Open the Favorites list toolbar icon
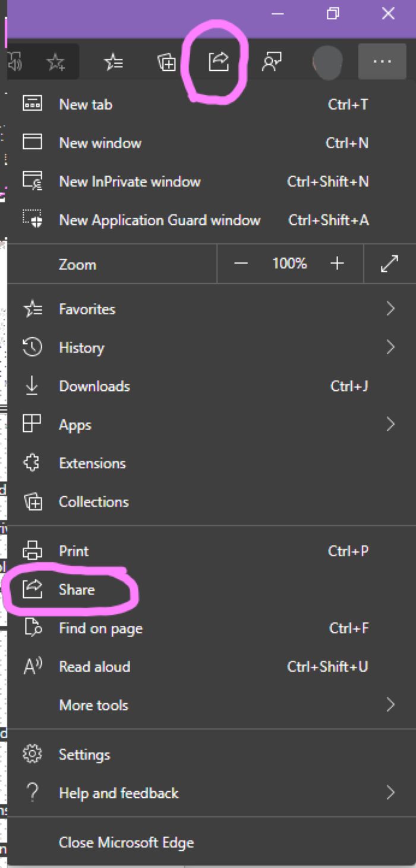Viewport: 416px width, 868px height. coord(113,61)
